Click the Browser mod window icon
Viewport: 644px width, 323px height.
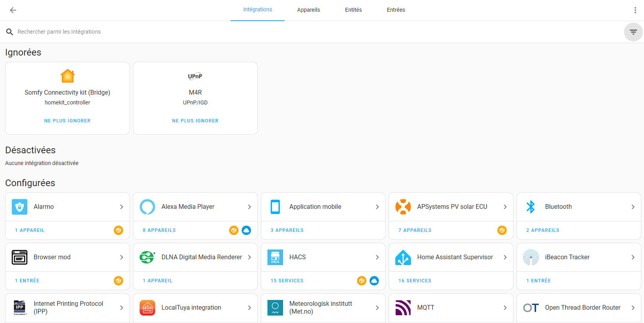pyautogui.click(x=20, y=257)
